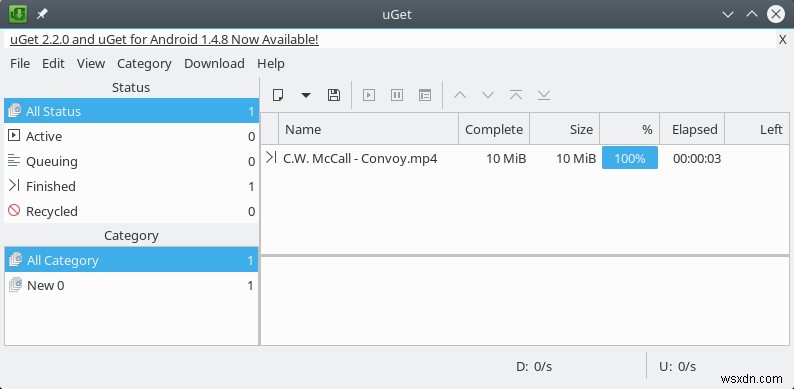This screenshot has height=389, width=794.
Task: Sort by the % column header
Action: (x=629, y=129)
